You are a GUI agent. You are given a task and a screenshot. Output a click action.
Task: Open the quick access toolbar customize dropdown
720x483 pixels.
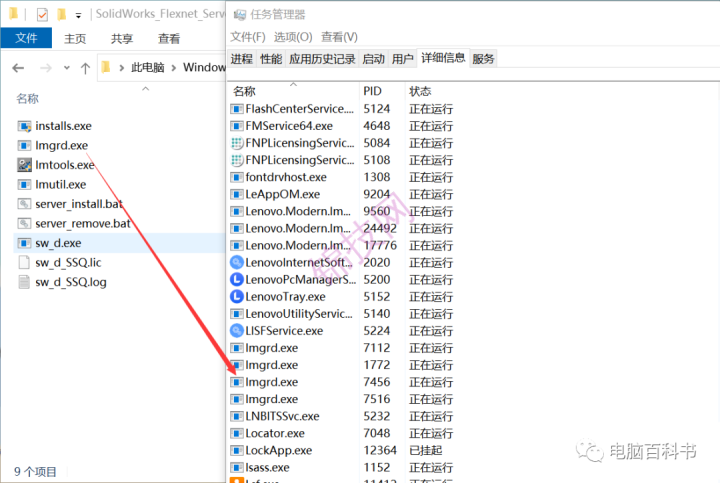click(x=78, y=16)
